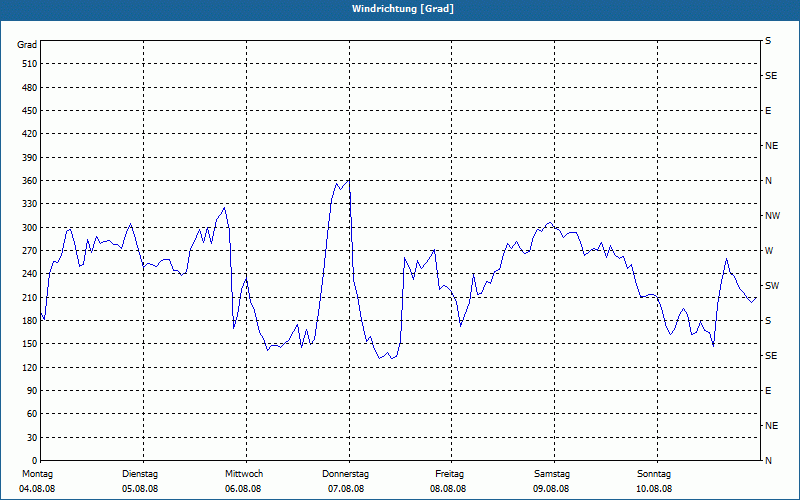Select the 240 degree axis label

click(x=29, y=274)
